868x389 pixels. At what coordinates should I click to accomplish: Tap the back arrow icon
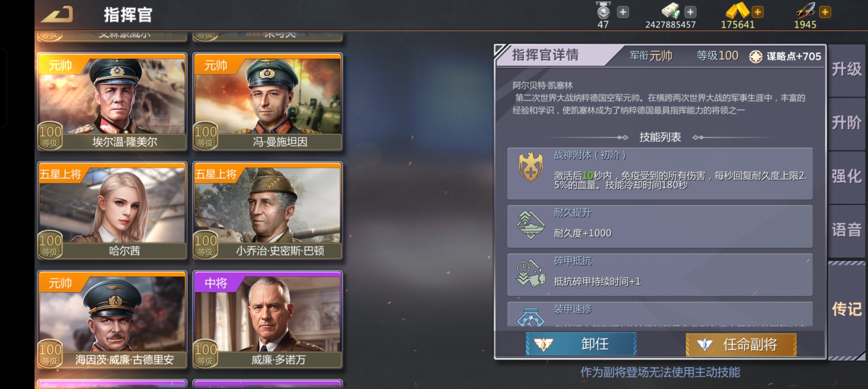(57, 14)
